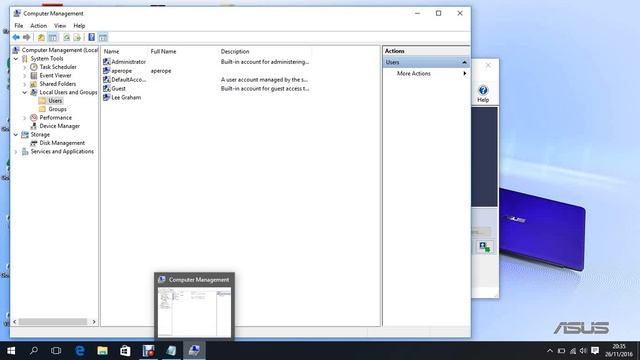Image resolution: width=640 pixels, height=360 pixels.
Task: Click the Forward arrow in the toolbar
Action: pyautogui.click(x=27, y=38)
